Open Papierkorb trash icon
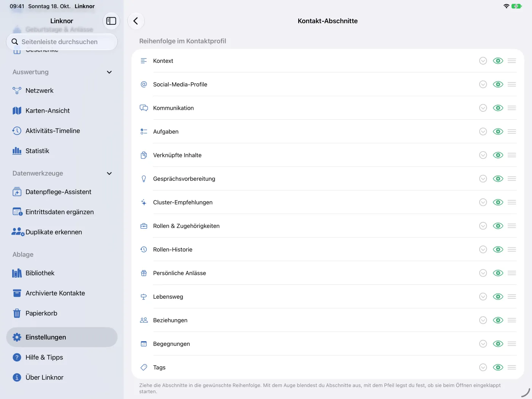532x399 pixels. (17, 313)
